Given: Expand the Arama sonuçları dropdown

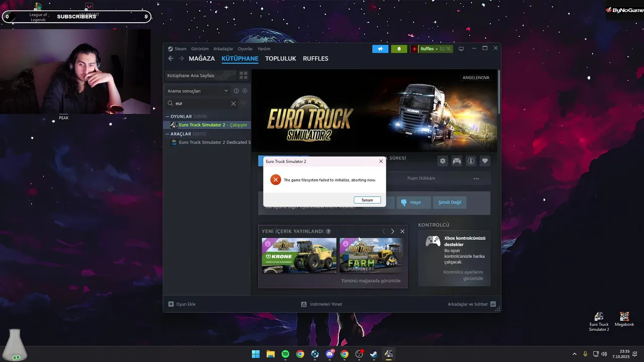Looking at the screenshot, I should click(x=198, y=91).
